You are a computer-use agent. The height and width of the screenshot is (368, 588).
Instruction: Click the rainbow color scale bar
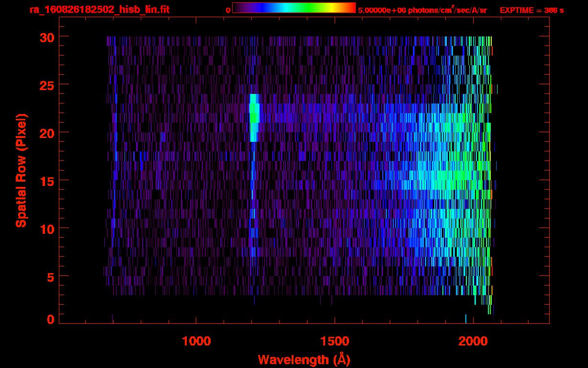pos(294,8)
